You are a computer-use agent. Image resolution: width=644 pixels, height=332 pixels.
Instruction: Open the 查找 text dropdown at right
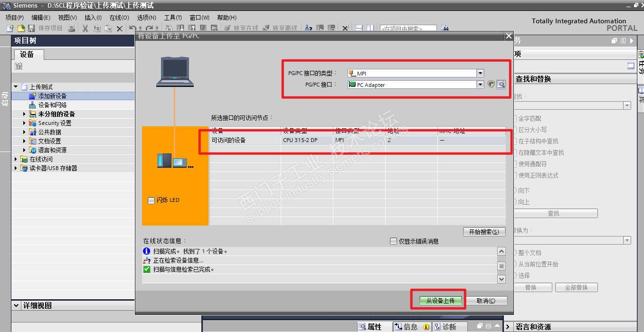(627, 105)
